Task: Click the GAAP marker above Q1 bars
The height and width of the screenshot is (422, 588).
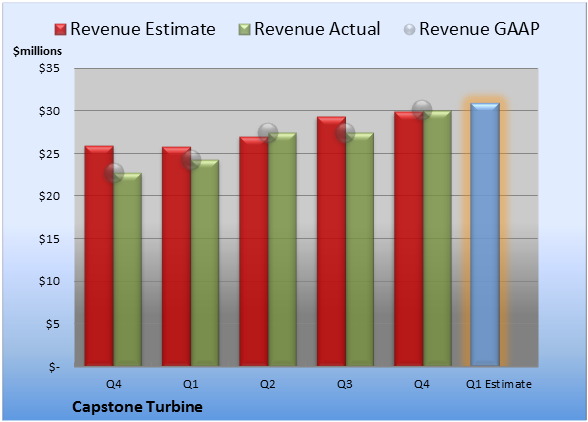Action: click(x=191, y=160)
